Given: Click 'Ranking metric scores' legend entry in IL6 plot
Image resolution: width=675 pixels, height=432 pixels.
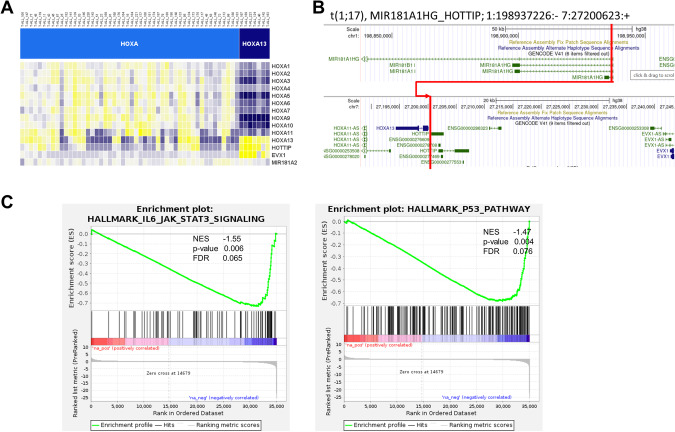Looking at the screenshot, I should (x=223, y=425).
